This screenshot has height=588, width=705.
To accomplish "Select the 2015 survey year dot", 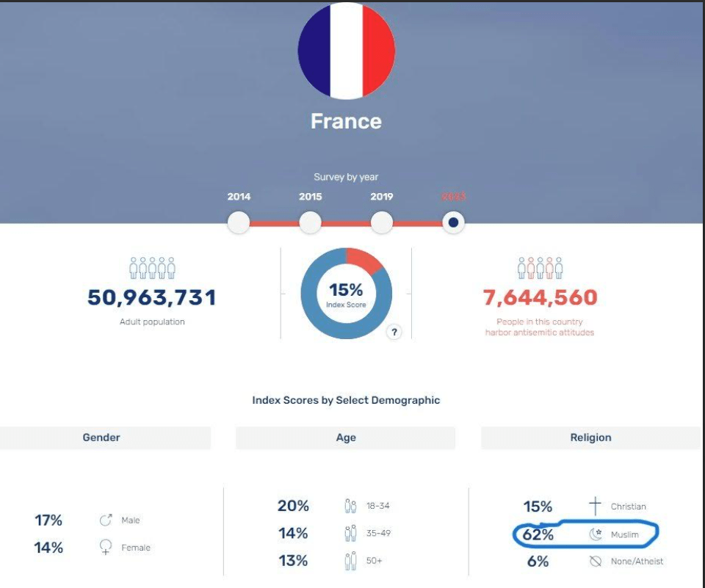I will [310, 222].
